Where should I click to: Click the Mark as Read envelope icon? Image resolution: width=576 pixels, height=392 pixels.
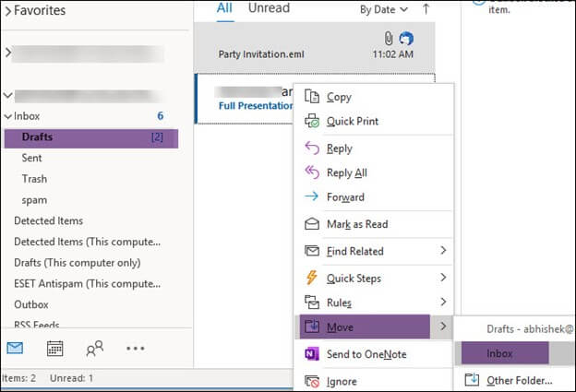(x=312, y=223)
